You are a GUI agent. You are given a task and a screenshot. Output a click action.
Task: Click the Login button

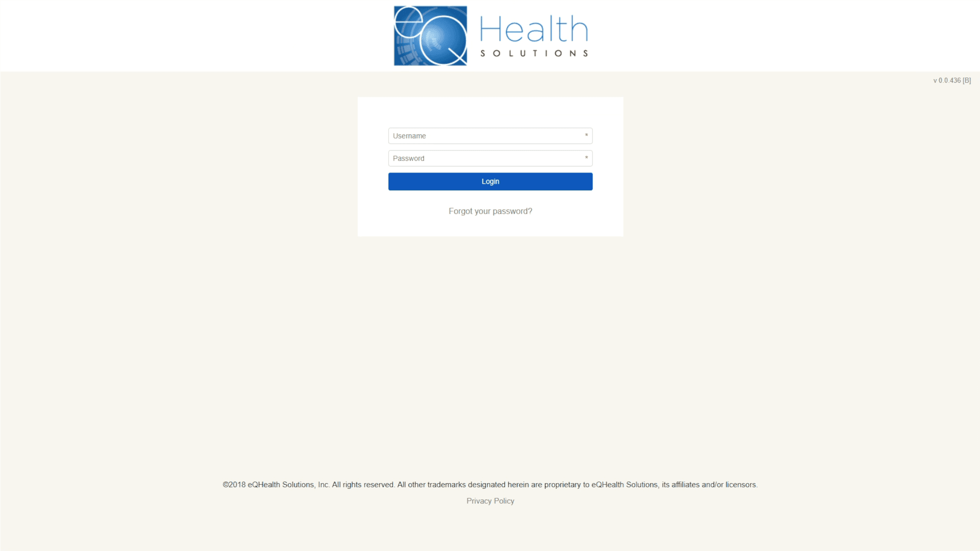tap(490, 181)
